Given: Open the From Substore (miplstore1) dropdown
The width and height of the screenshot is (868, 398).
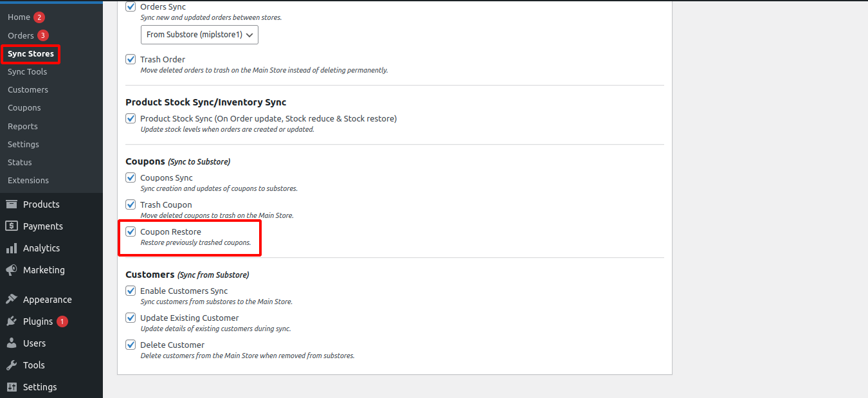Looking at the screenshot, I should (x=199, y=35).
